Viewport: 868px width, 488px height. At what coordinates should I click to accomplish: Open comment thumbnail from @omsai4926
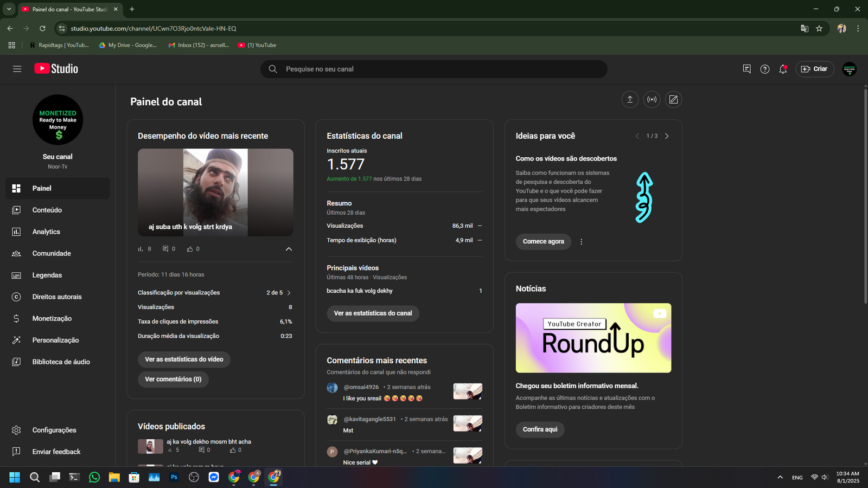[468, 391]
